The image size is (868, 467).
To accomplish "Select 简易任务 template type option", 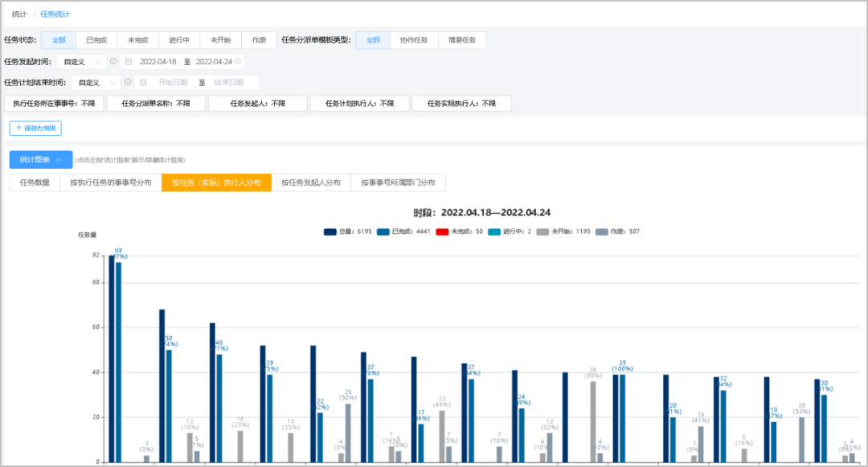I will 461,40.
